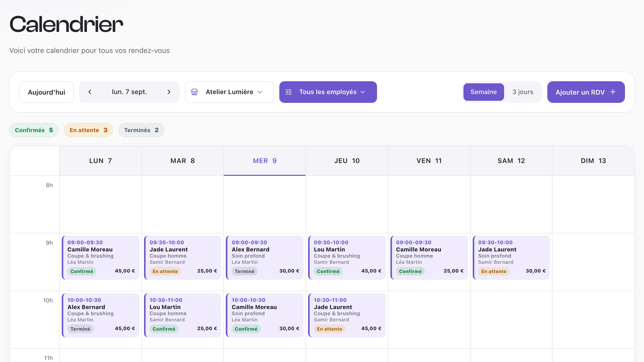Open Jade Laurent Soin profond Saturday appointment
The width and height of the screenshot is (644, 362).
(511, 257)
